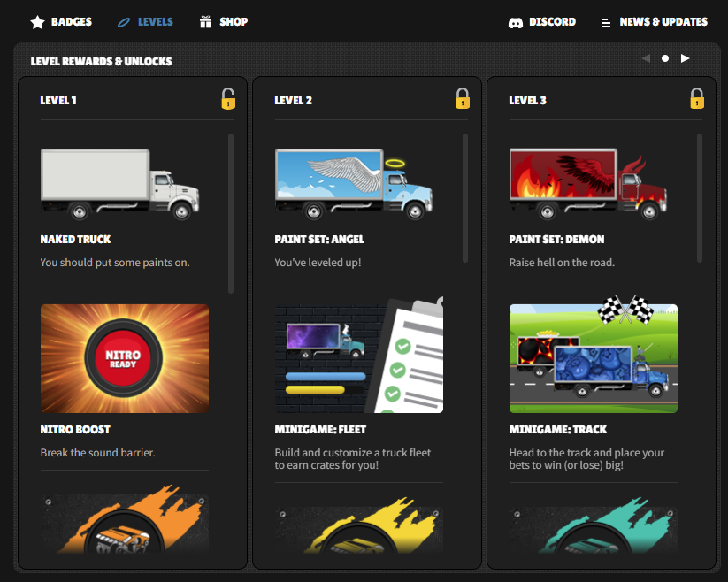
Task: Click the Level 1 heading
Action: point(58,100)
